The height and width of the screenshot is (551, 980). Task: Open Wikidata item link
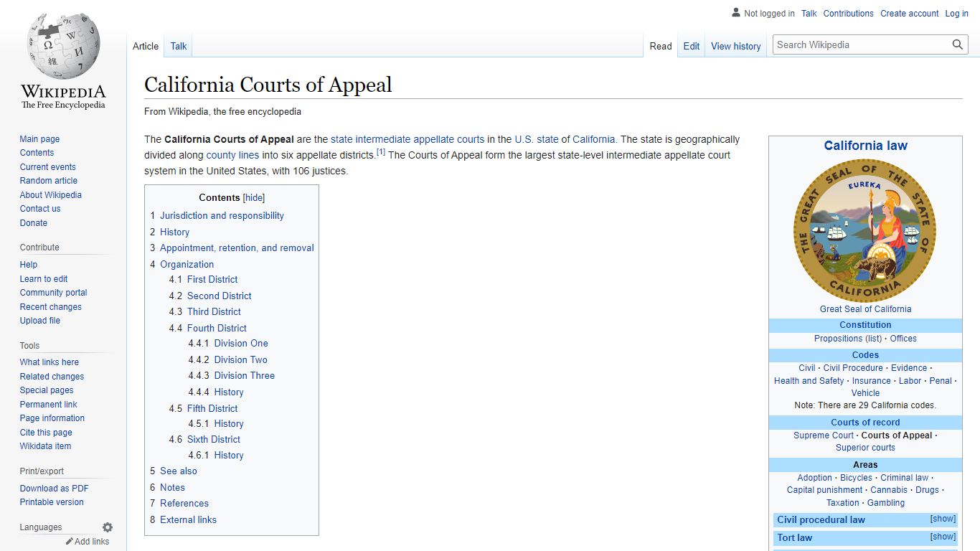tap(45, 446)
